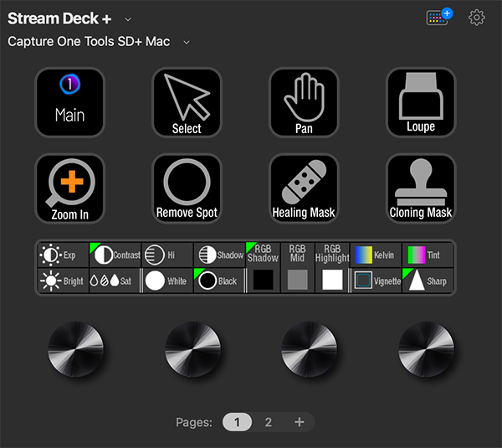The image size is (502, 448).
Task: Expand the Stream Deck + device dropdown
Action: [128, 19]
